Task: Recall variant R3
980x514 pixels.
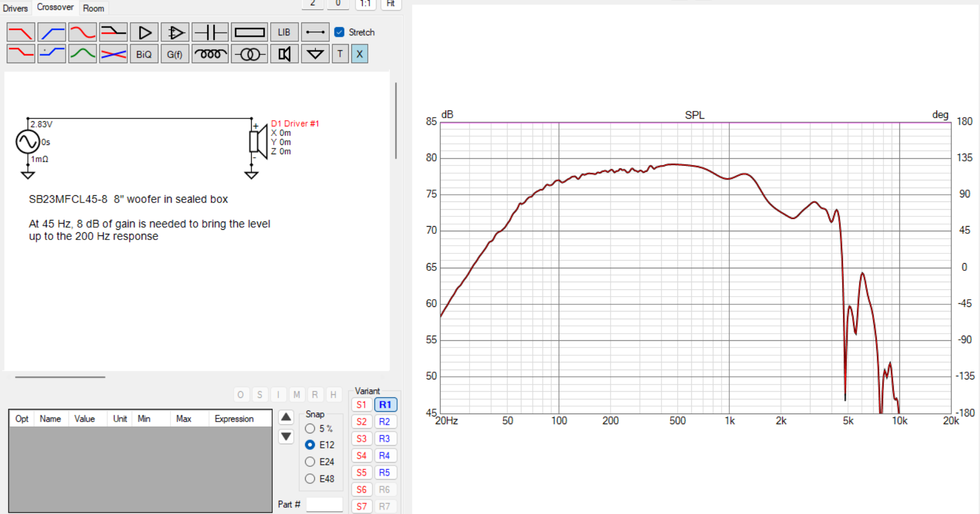Action: [x=385, y=438]
